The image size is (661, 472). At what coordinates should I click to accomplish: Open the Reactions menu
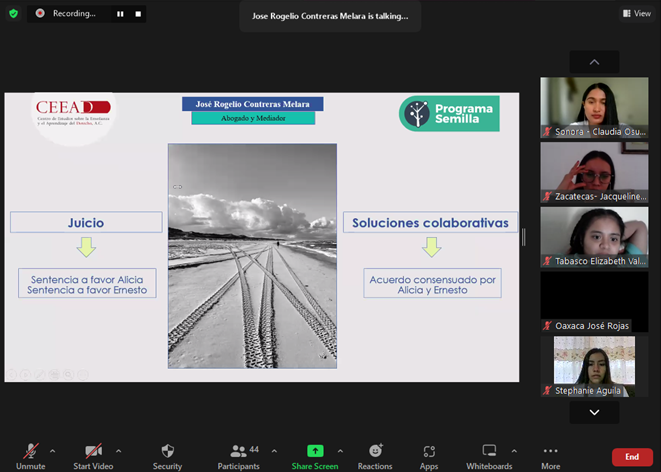[x=375, y=457]
